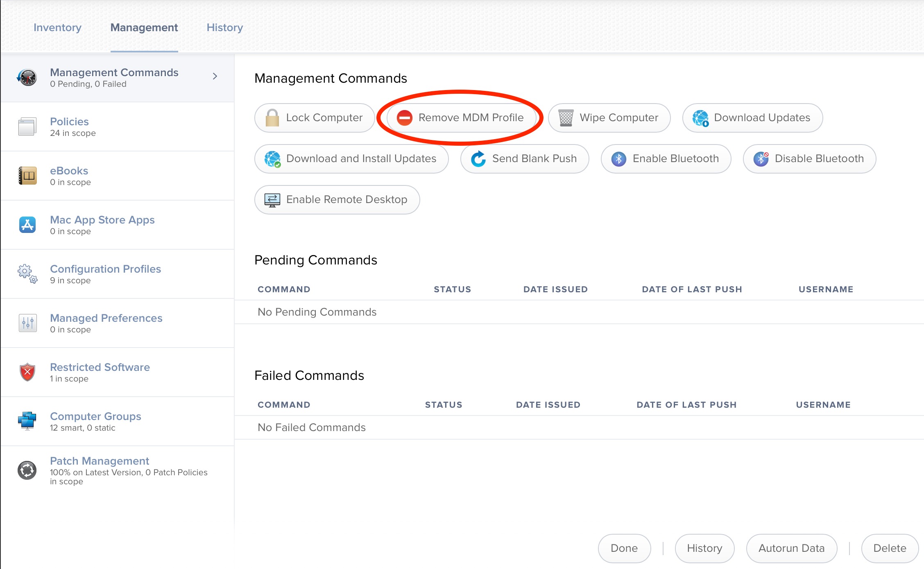Viewport: 924px width, 569px height.
Task: Click the Mac App Store Apps icon
Action: [x=27, y=225]
